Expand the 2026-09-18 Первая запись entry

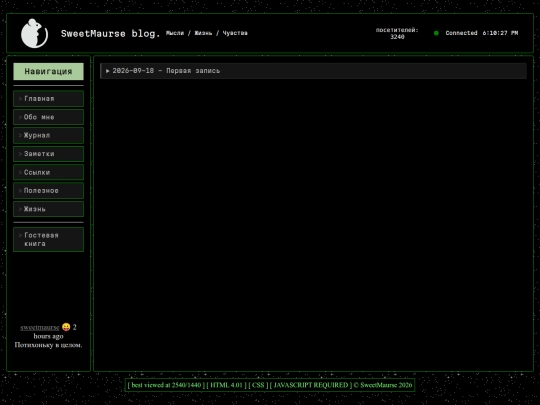[x=313, y=71]
